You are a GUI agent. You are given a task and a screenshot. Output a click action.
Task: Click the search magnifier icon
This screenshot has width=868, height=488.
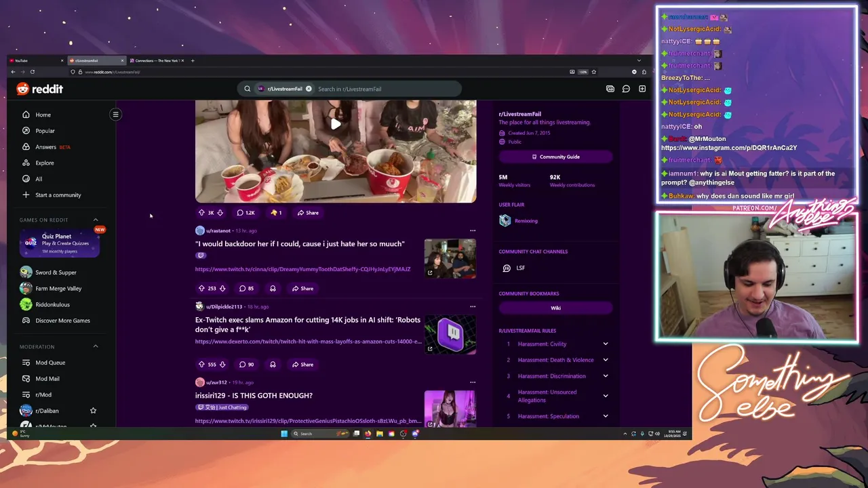pyautogui.click(x=248, y=89)
